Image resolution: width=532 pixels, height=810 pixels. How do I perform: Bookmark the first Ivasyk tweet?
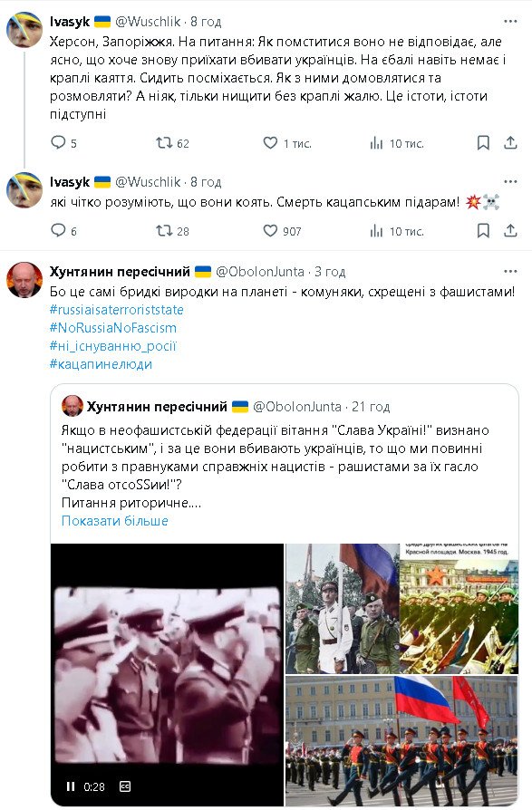[x=483, y=142]
